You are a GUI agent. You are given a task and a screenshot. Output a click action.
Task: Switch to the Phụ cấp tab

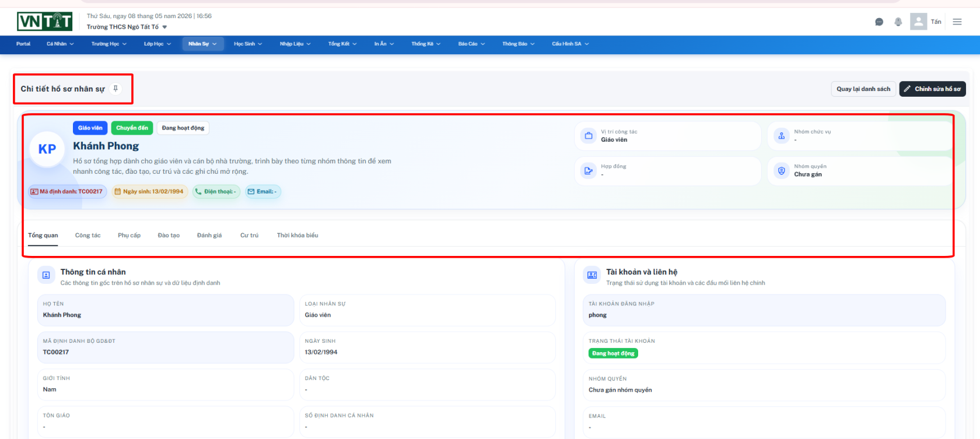tap(129, 236)
